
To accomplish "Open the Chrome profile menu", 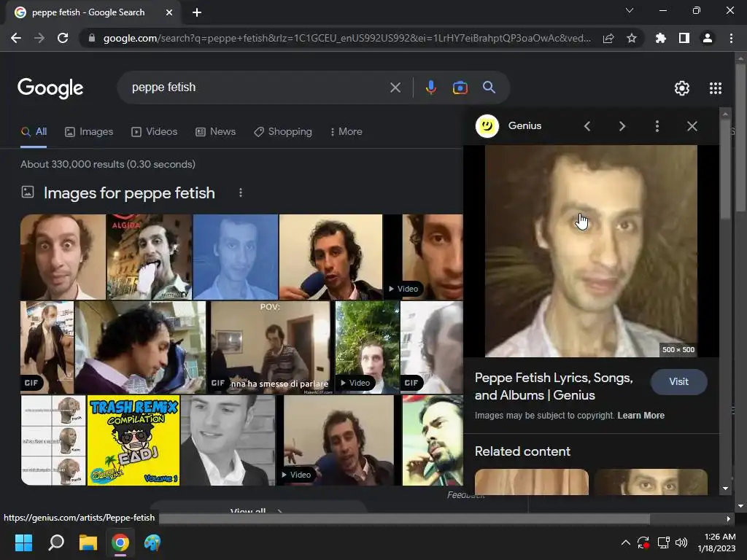I will (708, 38).
